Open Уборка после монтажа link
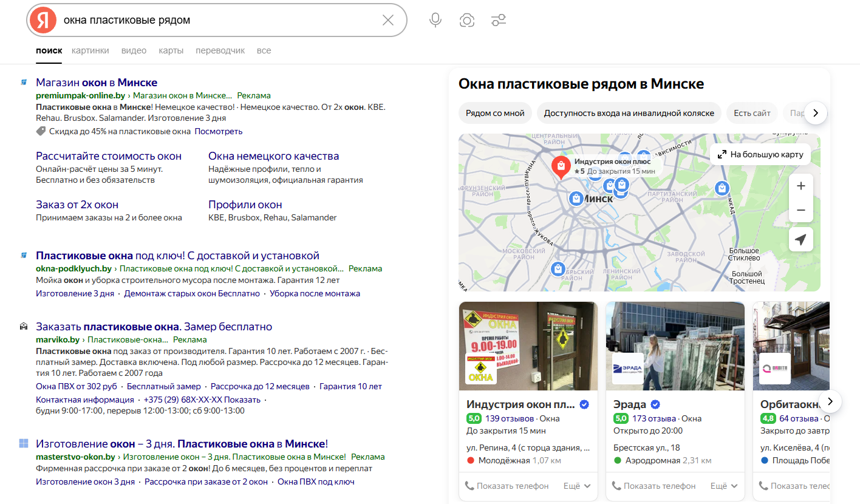Screen dimensions: 860x504 pos(315,293)
